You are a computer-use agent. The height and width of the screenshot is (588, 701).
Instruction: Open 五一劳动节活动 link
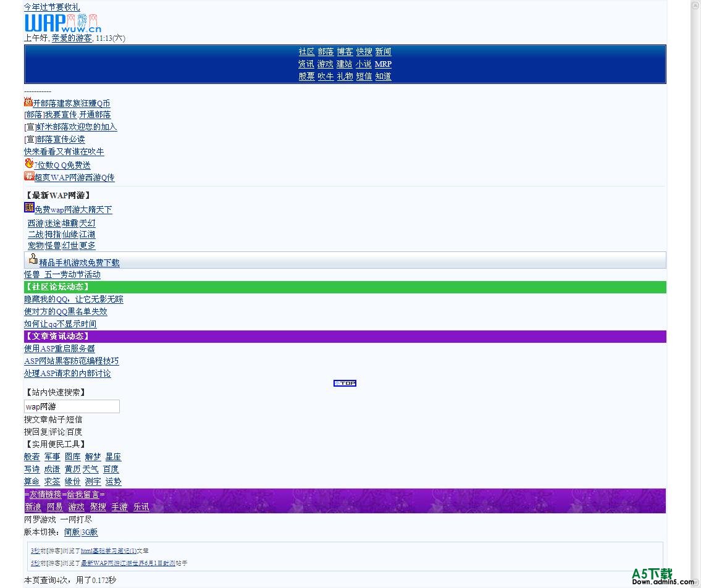tap(72, 275)
